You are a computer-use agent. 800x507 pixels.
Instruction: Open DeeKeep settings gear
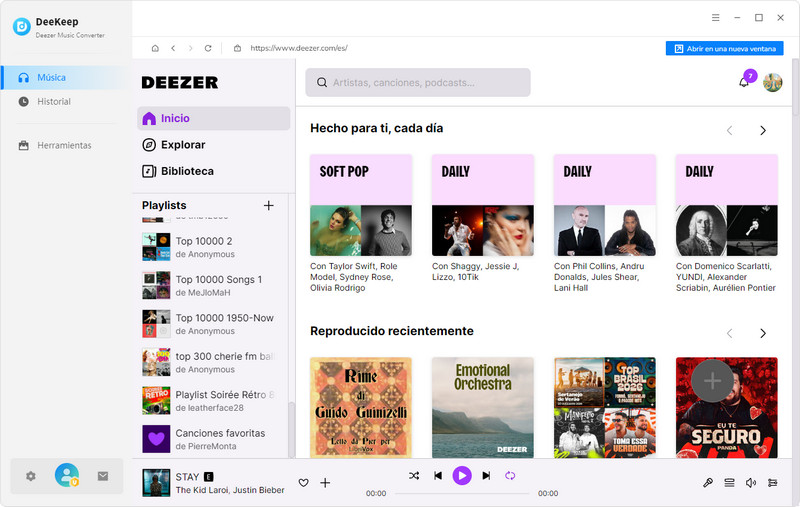pyautogui.click(x=31, y=476)
